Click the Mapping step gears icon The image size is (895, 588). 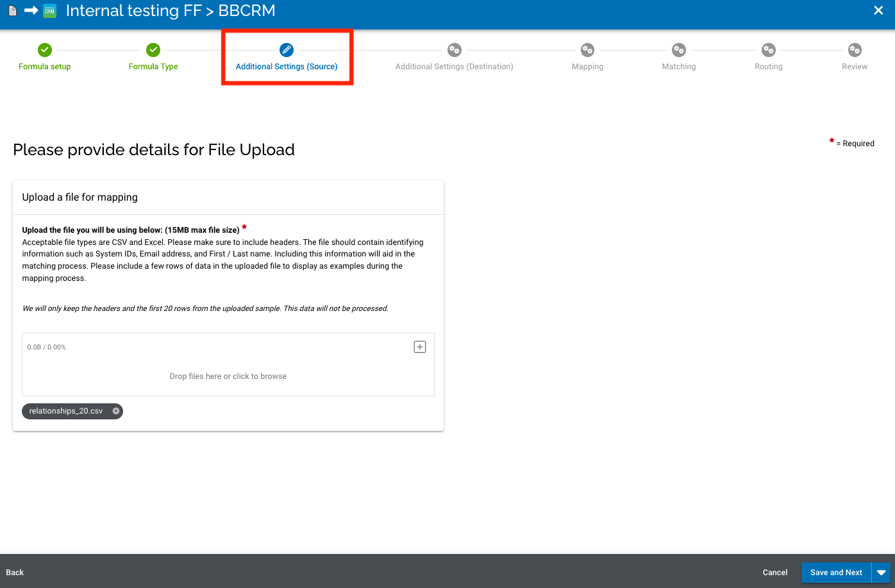point(587,49)
